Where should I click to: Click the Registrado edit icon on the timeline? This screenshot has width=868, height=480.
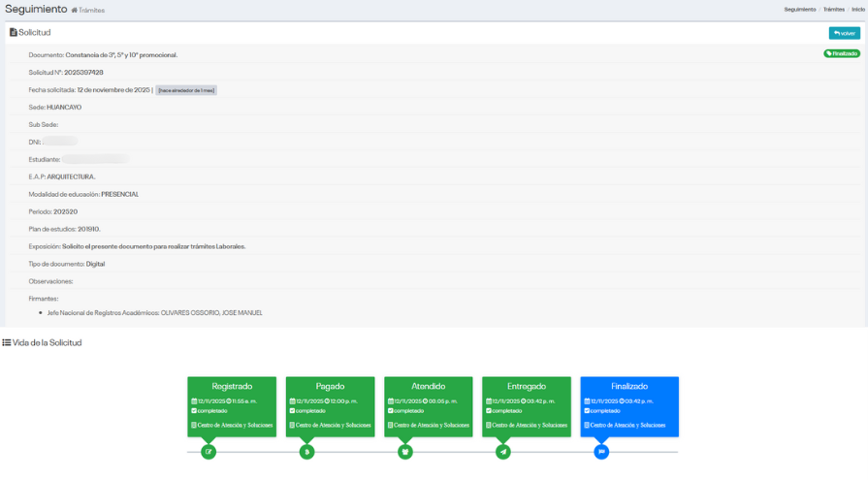[209, 451]
